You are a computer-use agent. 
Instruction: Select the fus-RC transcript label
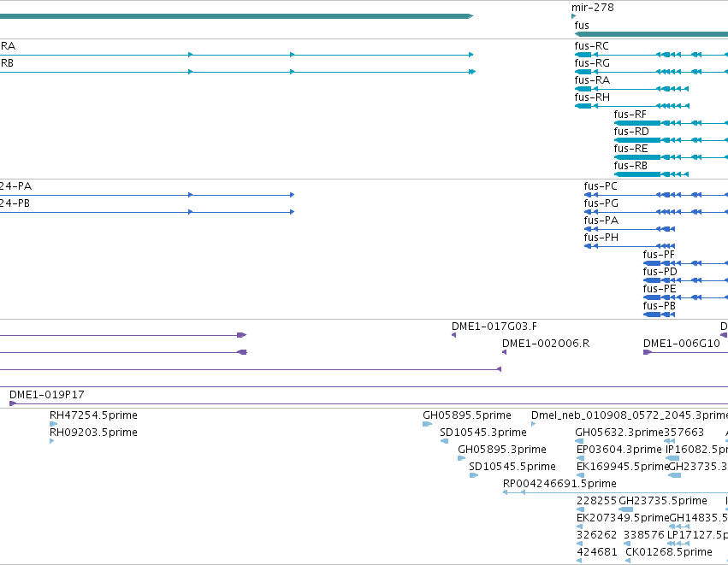pyautogui.click(x=591, y=46)
